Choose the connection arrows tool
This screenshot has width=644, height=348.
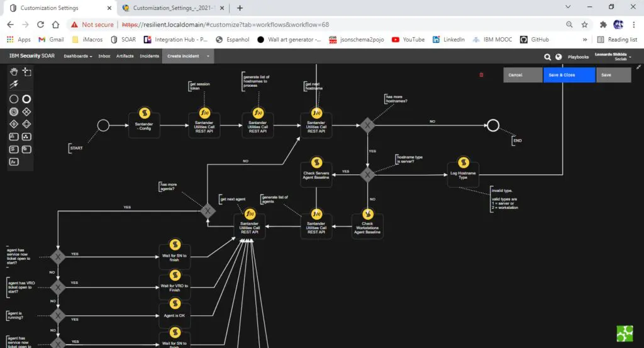13,84
